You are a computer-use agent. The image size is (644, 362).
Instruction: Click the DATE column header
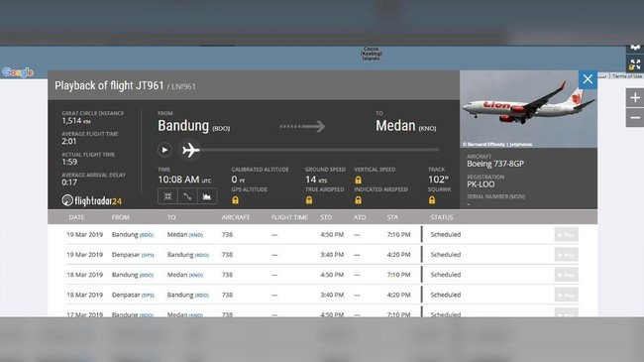76,217
